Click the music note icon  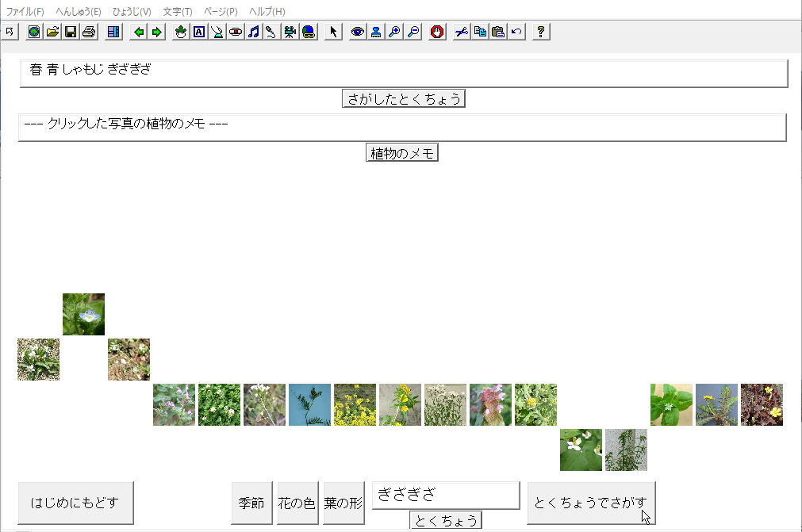(x=254, y=32)
